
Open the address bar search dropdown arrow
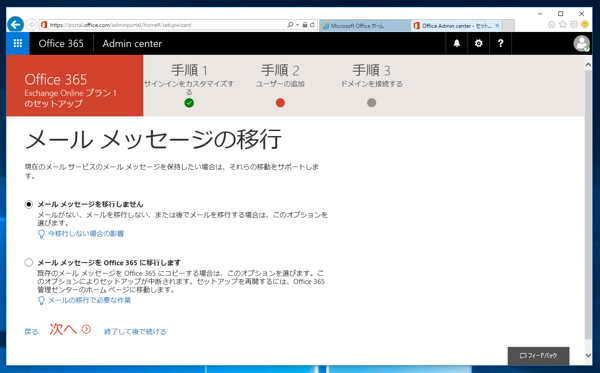(x=297, y=25)
